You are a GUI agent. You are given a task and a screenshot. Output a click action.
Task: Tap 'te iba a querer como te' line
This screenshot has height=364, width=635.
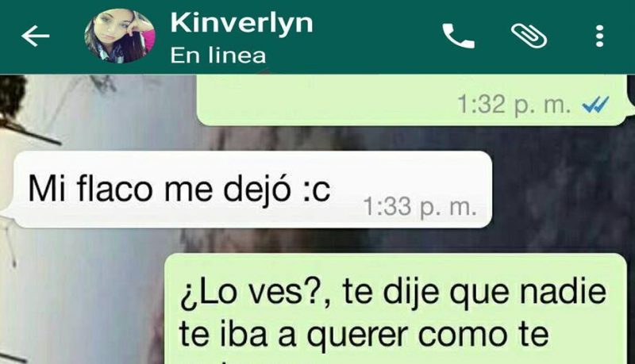[x=364, y=335]
